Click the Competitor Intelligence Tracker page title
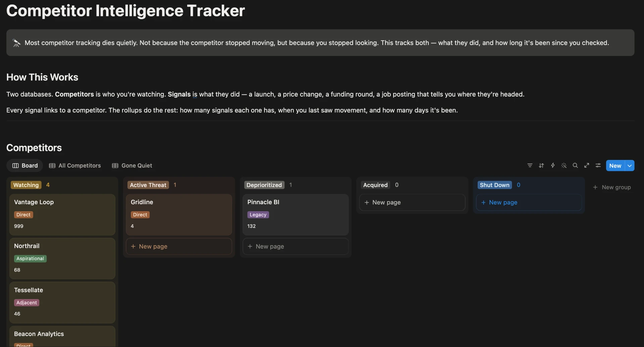The width and height of the screenshot is (644, 347). pyautogui.click(x=125, y=11)
